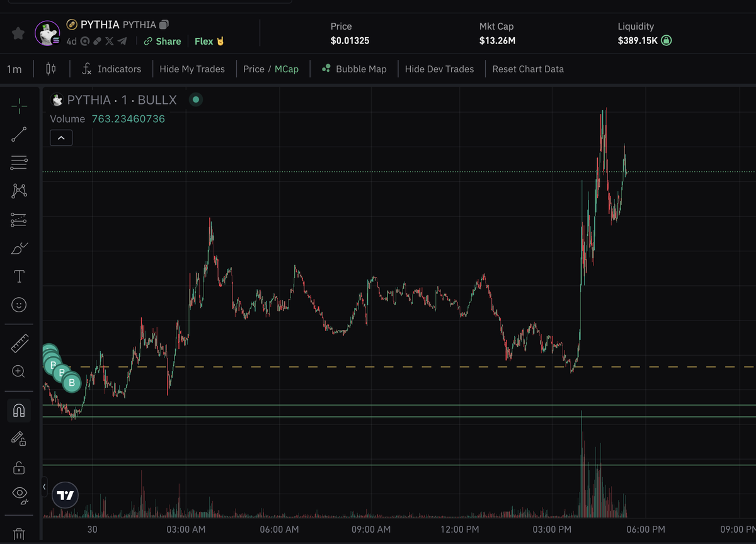This screenshot has width=756, height=544.
Task: Select the trend line drawing tool
Action: point(19,134)
